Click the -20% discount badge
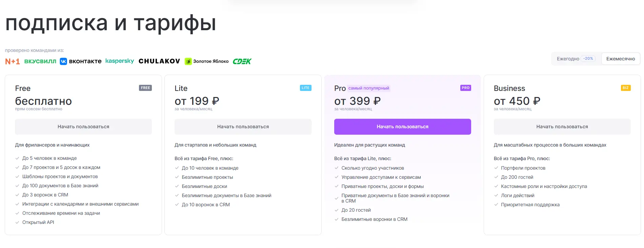644x248 pixels. 588,59
